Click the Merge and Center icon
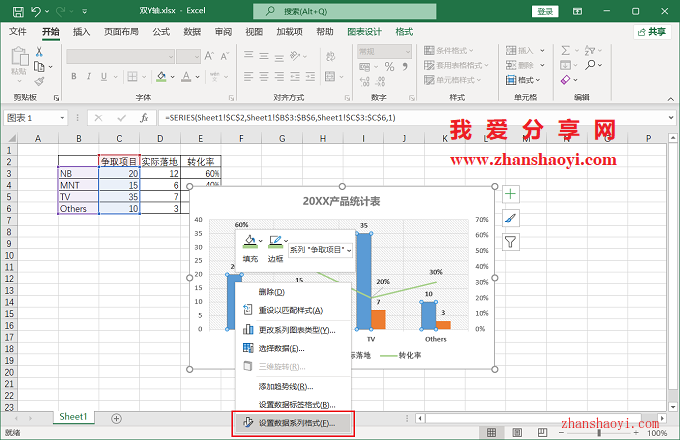680x440 pixels. 330,77
